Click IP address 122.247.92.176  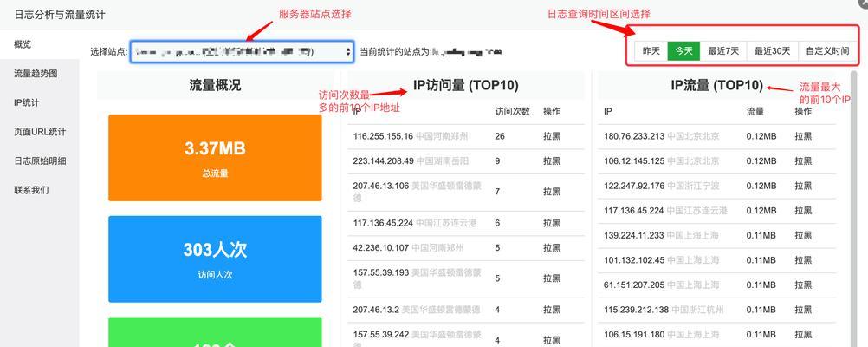click(634, 186)
